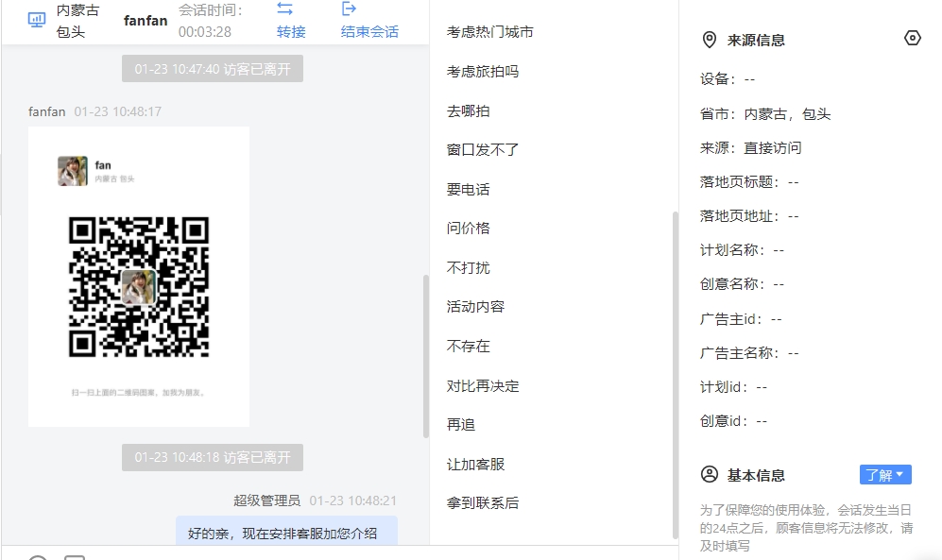The height and width of the screenshot is (560, 942).
Task: Click the 01-23 10:47:40 访客已离开 notice
Action: pyautogui.click(x=213, y=69)
